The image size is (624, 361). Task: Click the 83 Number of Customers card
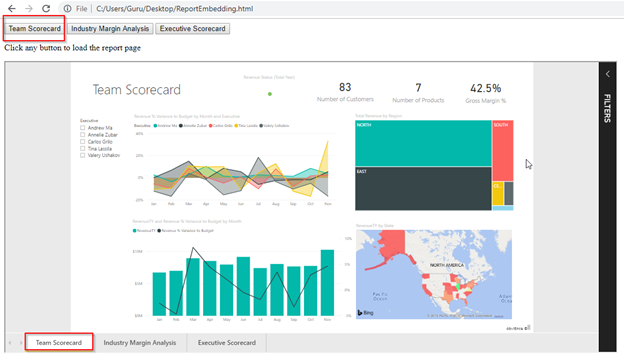(345, 92)
